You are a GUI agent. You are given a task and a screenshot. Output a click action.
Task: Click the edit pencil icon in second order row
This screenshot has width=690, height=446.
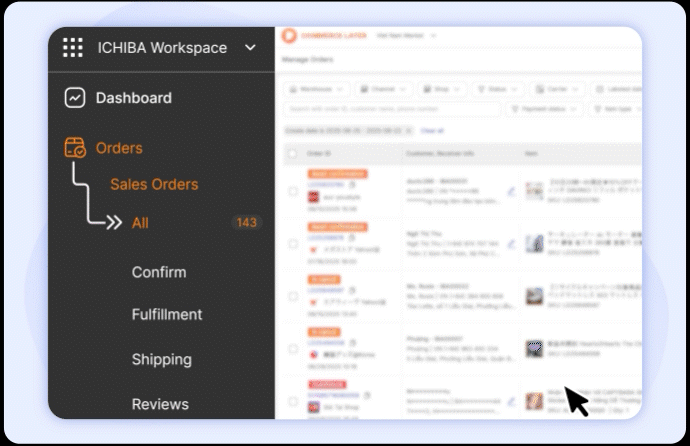[512, 243]
